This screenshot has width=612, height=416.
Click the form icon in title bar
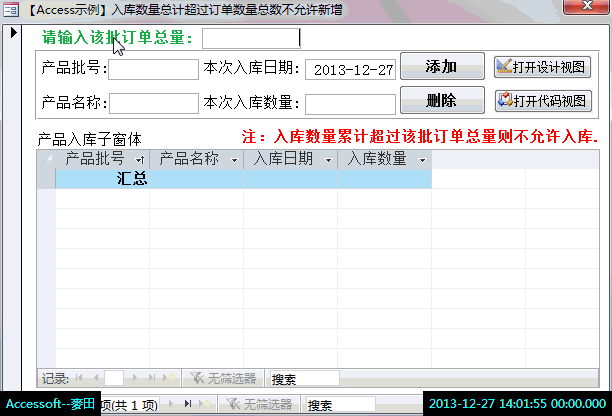tap(11, 10)
